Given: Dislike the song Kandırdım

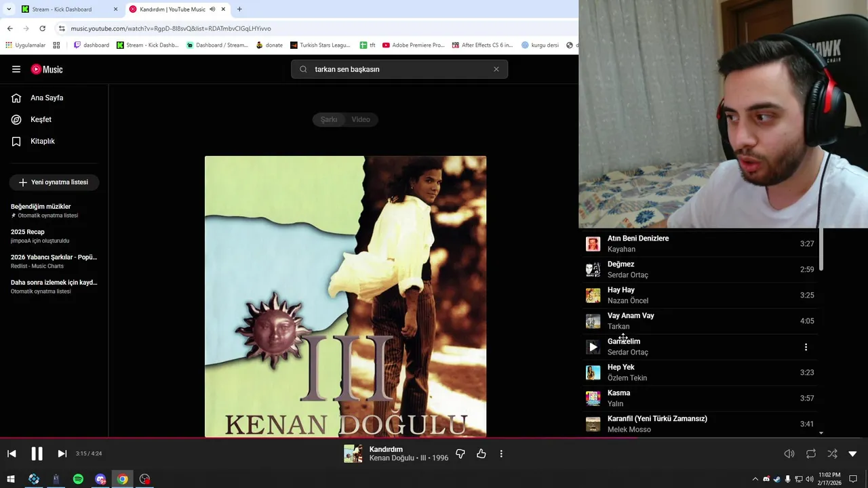Looking at the screenshot, I should 460,453.
